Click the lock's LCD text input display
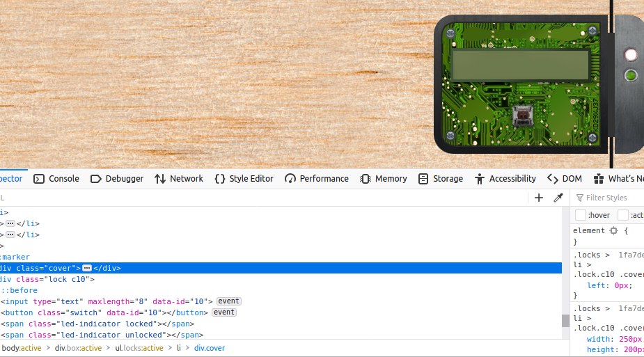Viewport: 644px width, 357px height. pos(520,65)
